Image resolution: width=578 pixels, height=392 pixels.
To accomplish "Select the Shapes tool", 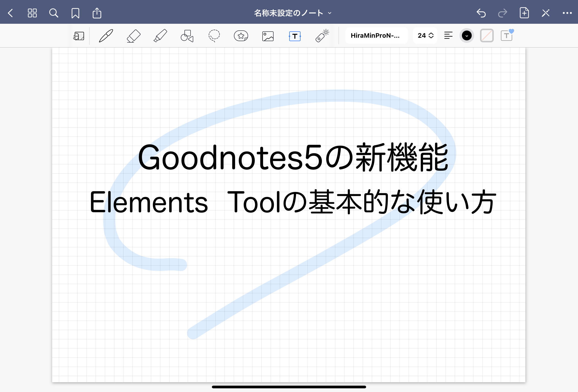I will 187,36.
